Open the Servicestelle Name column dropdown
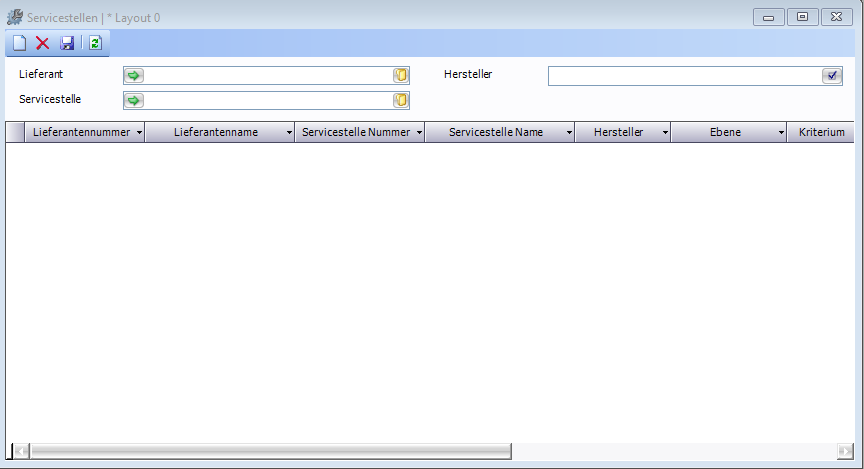 [569, 133]
